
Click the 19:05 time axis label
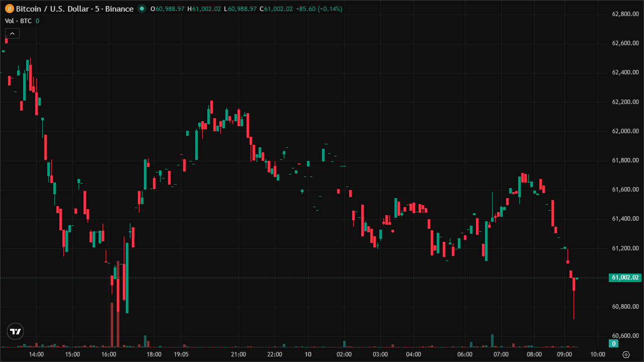(181, 354)
